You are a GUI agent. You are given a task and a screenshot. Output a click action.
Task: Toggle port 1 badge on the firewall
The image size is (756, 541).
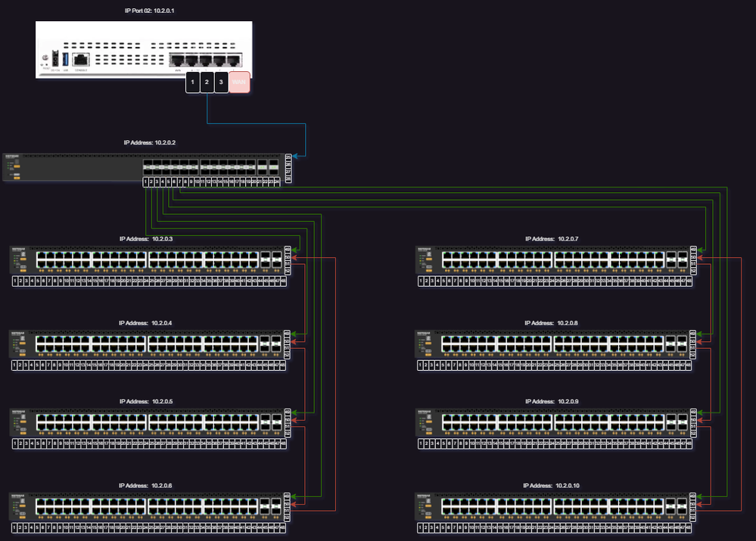[193, 81]
